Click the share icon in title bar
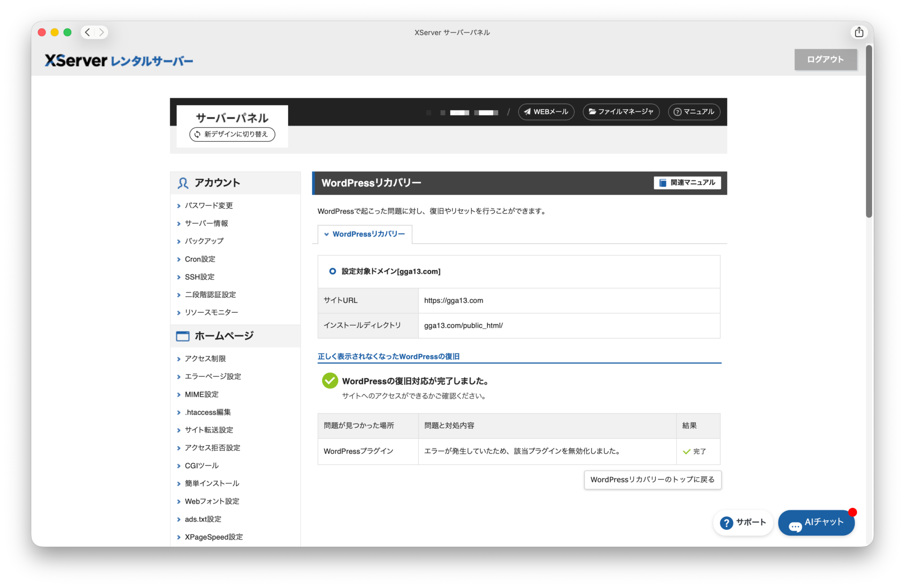The image size is (905, 588). (x=859, y=32)
